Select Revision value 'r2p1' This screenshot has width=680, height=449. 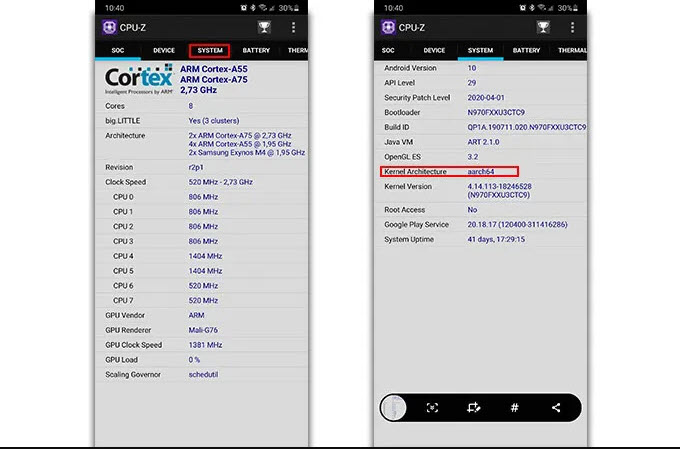point(196,167)
